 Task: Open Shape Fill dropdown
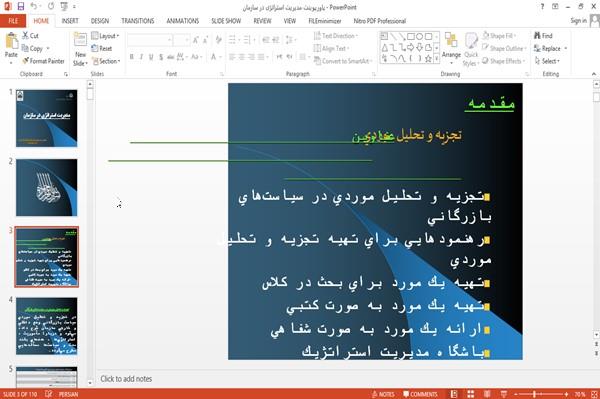click(x=499, y=36)
